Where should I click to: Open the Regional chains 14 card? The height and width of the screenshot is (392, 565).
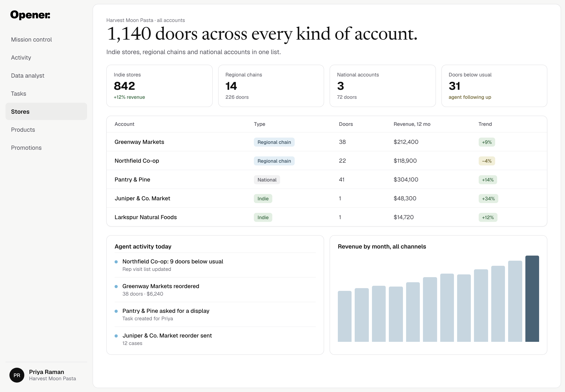tap(271, 86)
